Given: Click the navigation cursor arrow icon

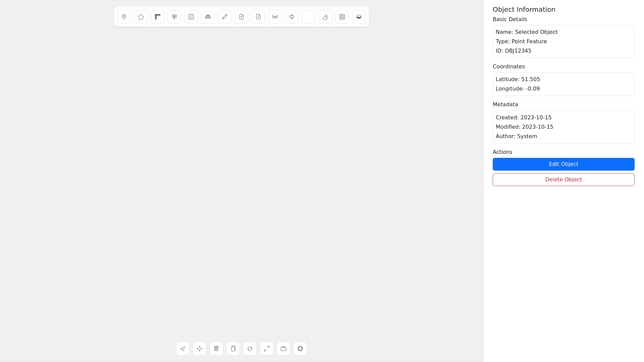Looking at the screenshot, I should click(x=183, y=349).
